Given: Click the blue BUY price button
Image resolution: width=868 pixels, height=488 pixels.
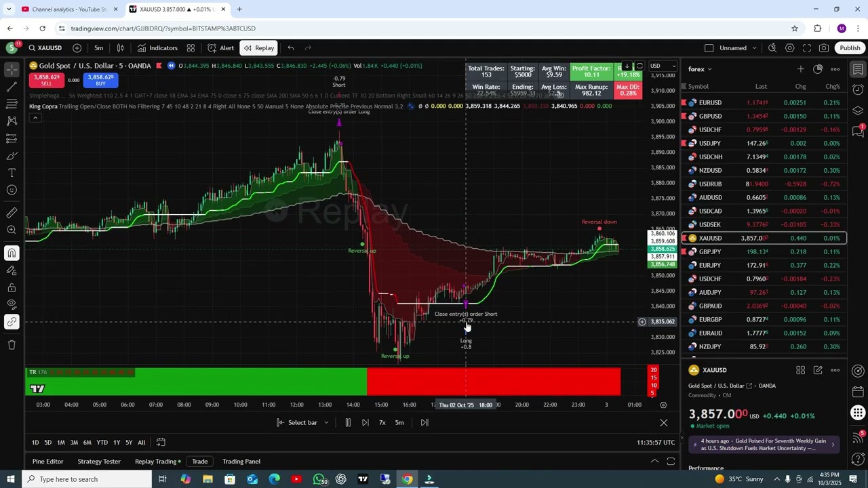Looking at the screenshot, I should pos(100,80).
